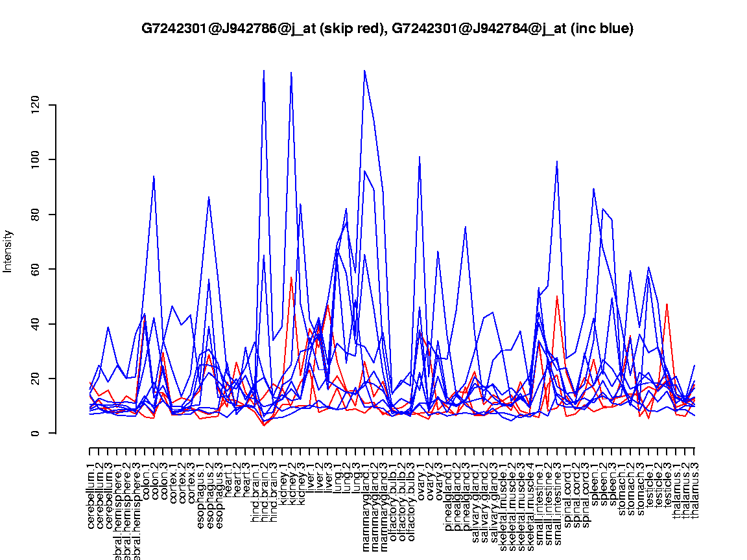This screenshot has width=747, height=560.
Task: Click the chart title text at top
Action: pos(387,29)
